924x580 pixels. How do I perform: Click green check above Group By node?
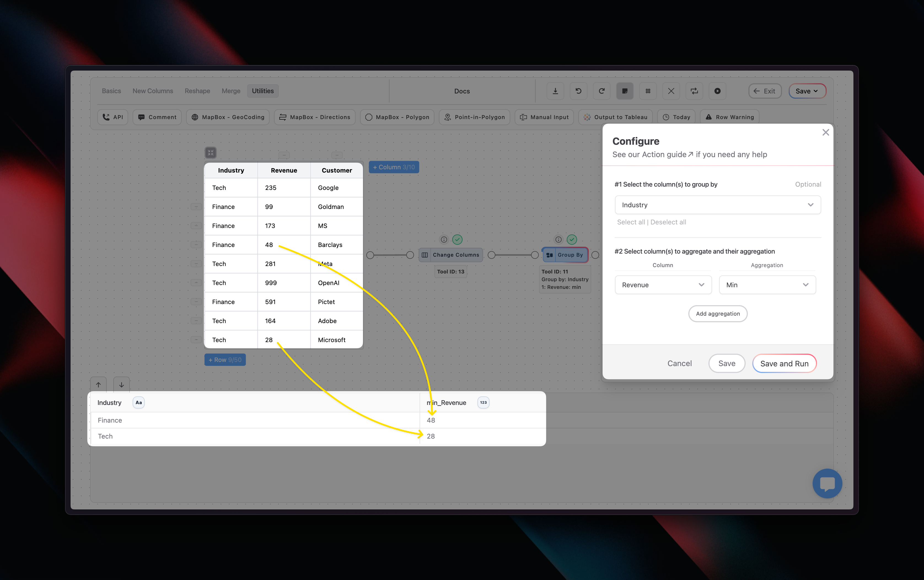coord(572,240)
